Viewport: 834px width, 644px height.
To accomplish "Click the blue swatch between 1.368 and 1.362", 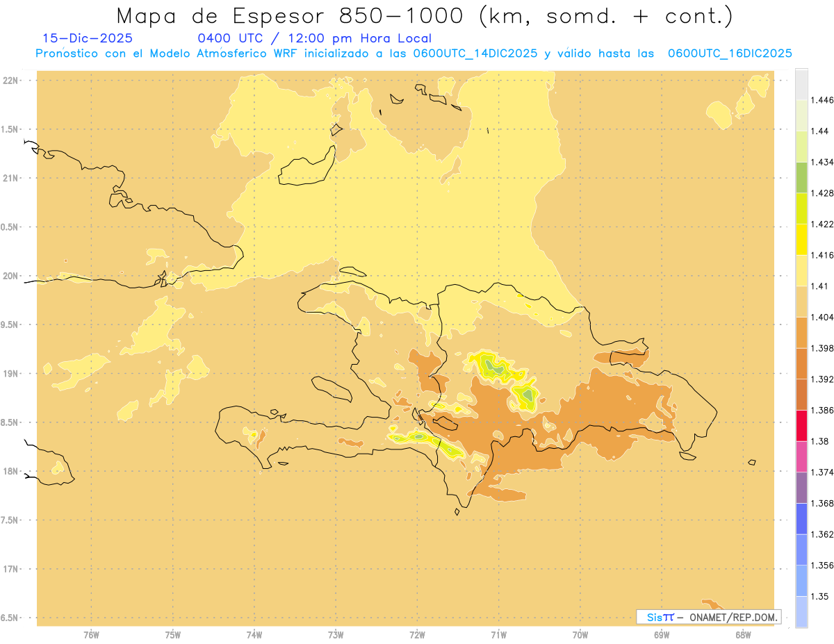I will [801, 519].
